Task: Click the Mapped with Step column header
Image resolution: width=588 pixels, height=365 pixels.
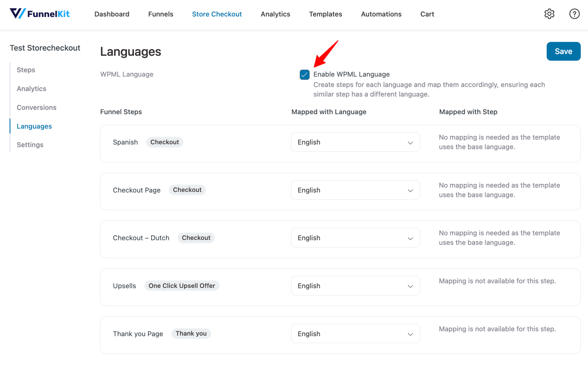Action: tap(468, 112)
